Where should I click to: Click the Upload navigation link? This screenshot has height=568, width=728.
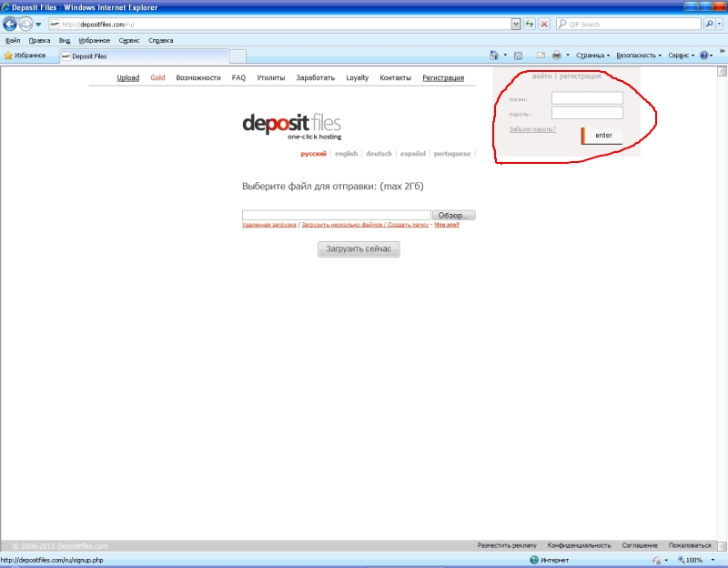(x=128, y=77)
